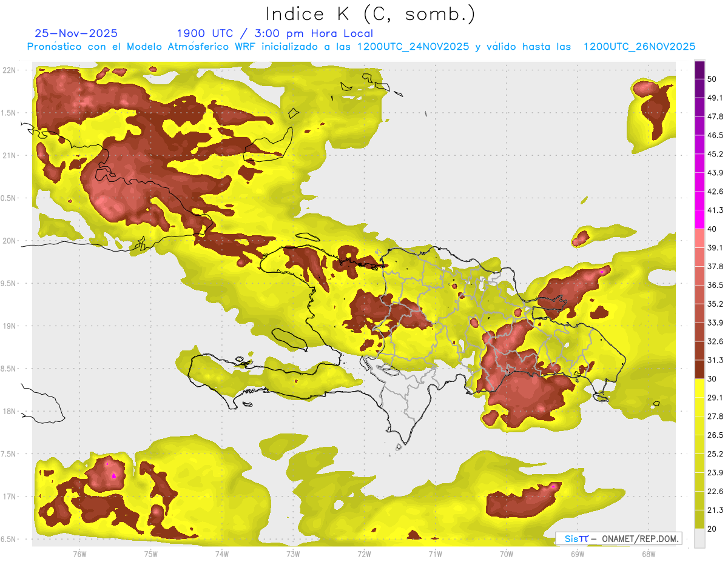Click the colorbar value "31.3"
Image resolution: width=728 pixels, height=562 pixels.
715,360
